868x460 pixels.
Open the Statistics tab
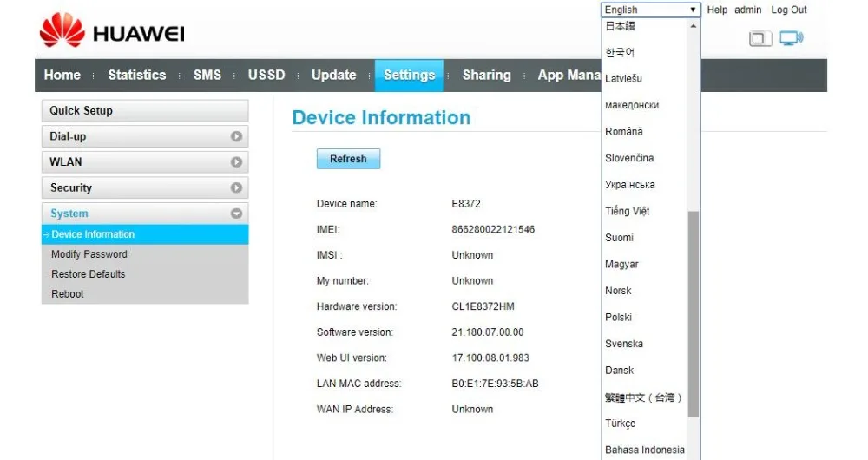pyautogui.click(x=137, y=75)
